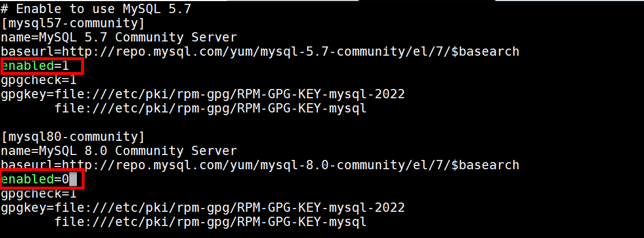Click the "# Enable to use MySQL 5.7" comment
Viewport: 644px width, 238px height.
(95, 9)
